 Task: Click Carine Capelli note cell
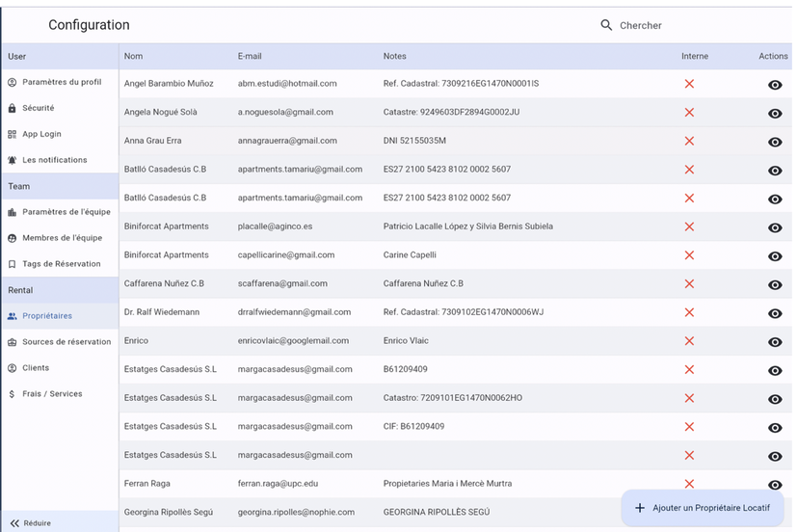point(410,255)
